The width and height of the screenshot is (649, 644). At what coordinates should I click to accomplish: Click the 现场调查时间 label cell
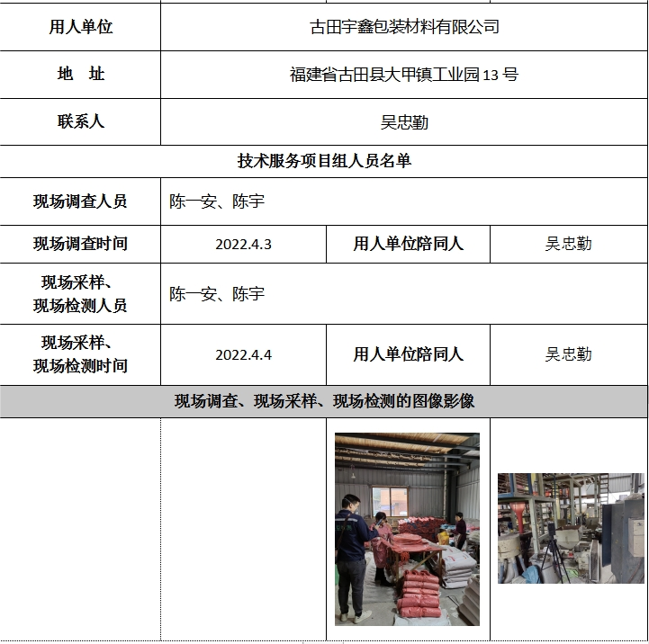pos(80,244)
